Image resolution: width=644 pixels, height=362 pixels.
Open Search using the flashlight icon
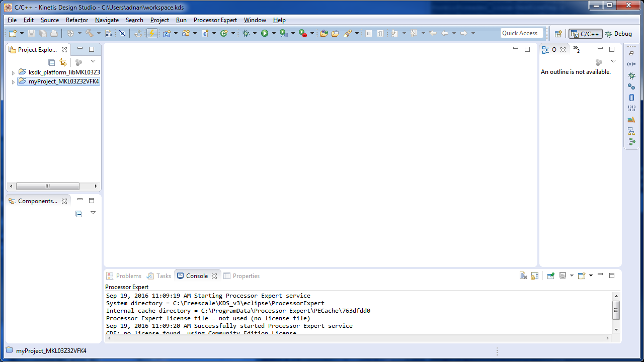pos(349,33)
